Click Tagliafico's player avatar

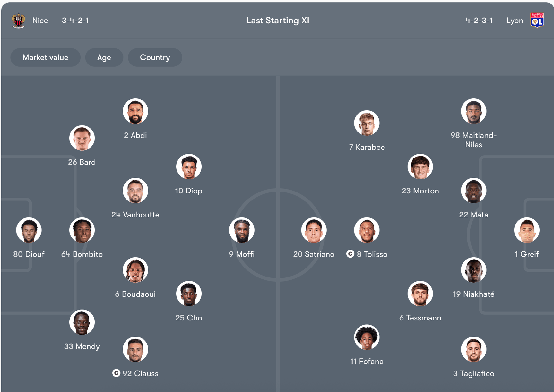click(x=473, y=349)
